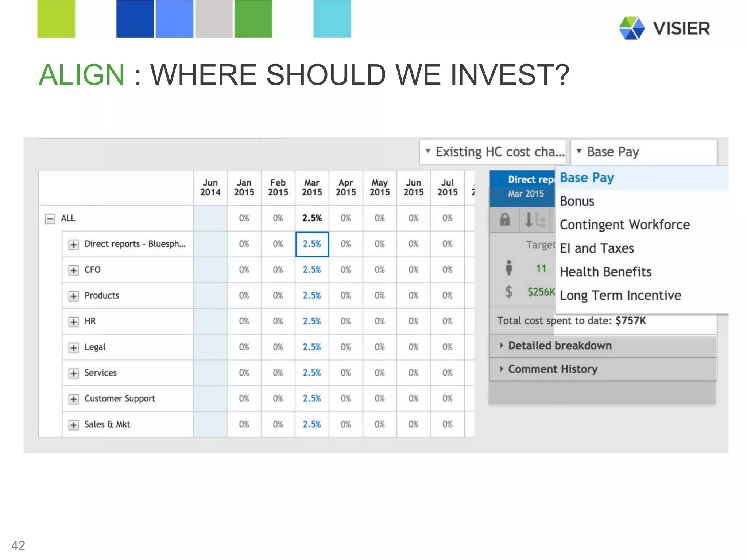Click the Sales & Mkt row label
Screen dimensions: 747x560
pos(107,425)
